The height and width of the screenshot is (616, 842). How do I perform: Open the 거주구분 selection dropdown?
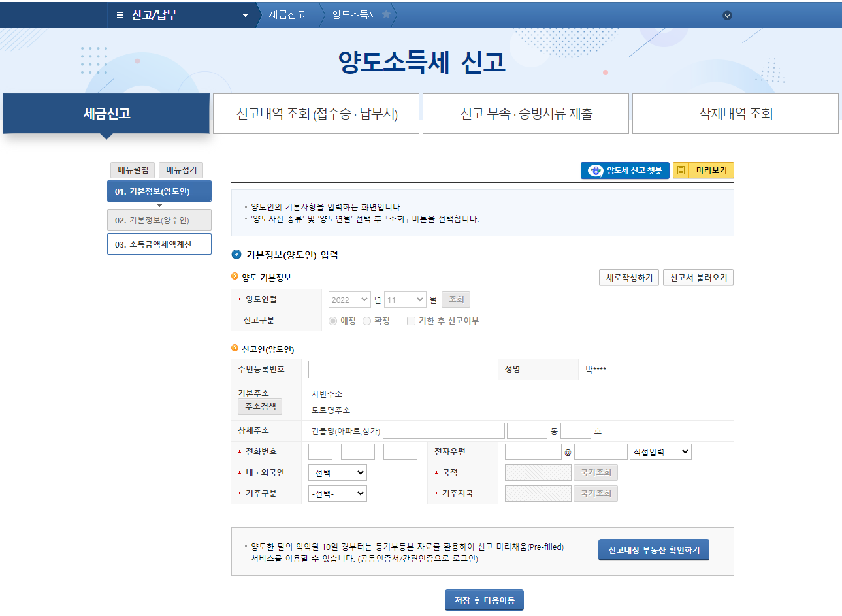click(x=337, y=493)
